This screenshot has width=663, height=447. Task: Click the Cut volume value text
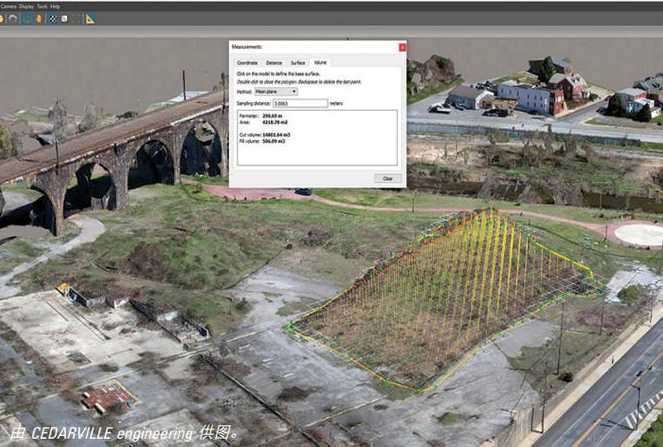276,135
